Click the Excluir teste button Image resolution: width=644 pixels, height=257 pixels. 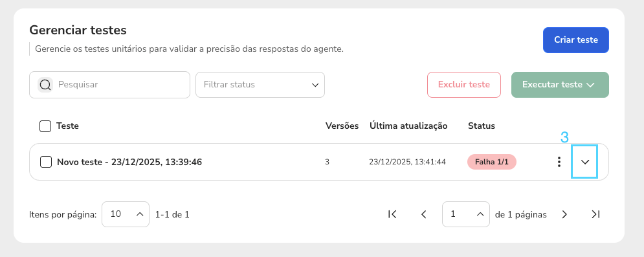(x=463, y=85)
